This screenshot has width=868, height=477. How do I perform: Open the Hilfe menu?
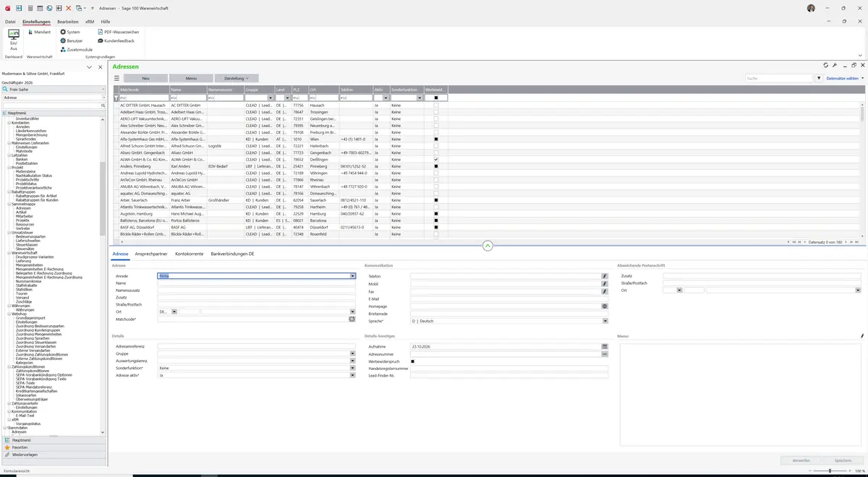(106, 22)
